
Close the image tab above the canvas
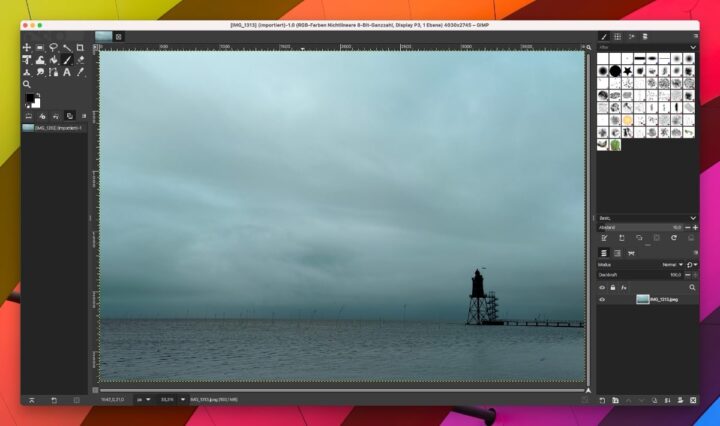(118, 37)
